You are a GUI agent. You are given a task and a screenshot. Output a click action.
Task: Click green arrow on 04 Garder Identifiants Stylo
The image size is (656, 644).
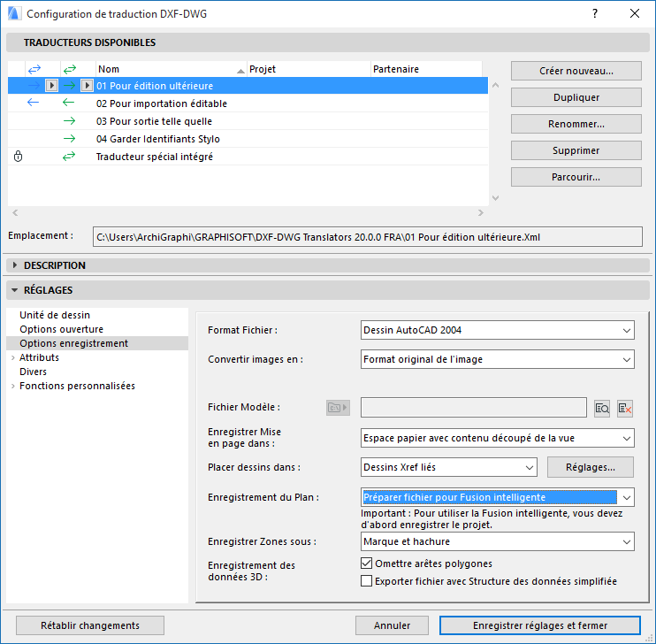coord(70,139)
